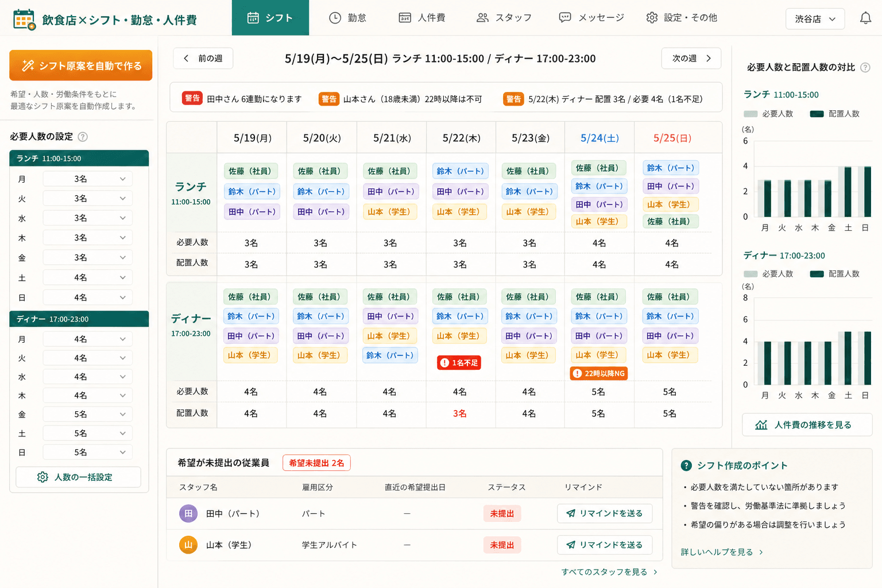The height and width of the screenshot is (588, 882).
Task: Click 配置人数 legend swatch in ランチ chart
Action: [x=817, y=114]
